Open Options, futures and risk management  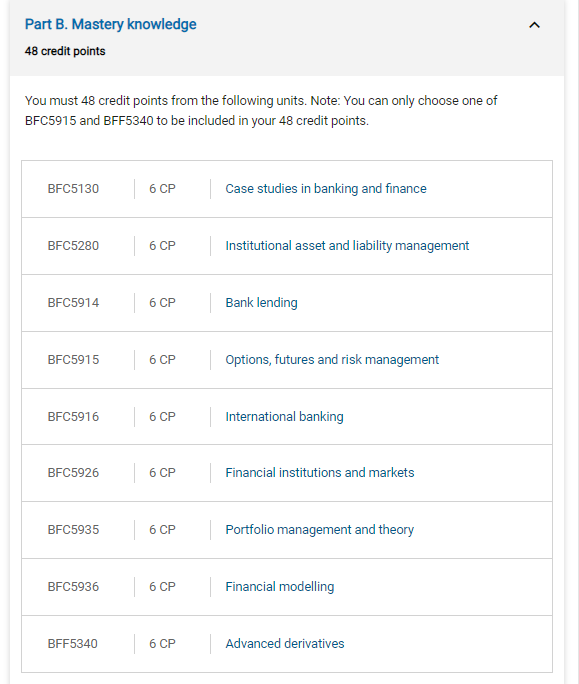(332, 359)
